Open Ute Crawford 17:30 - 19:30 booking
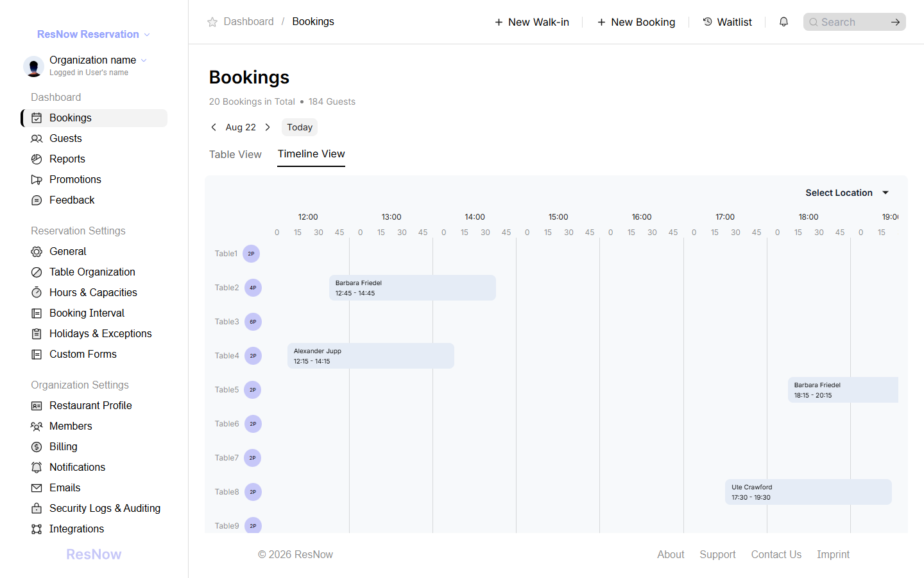Screen dimensions: 924x578 (x=809, y=492)
